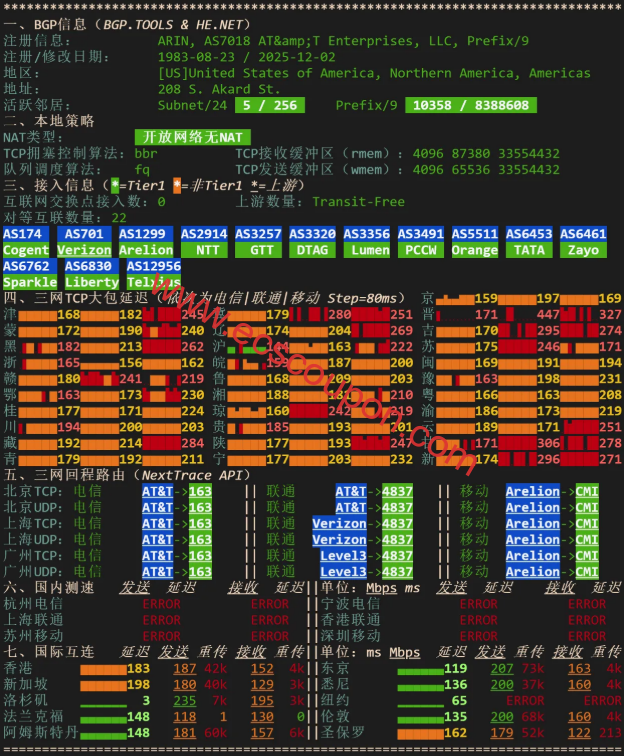
Task: Click Level3 in the 广州TCP route row
Action: [343, 556]
